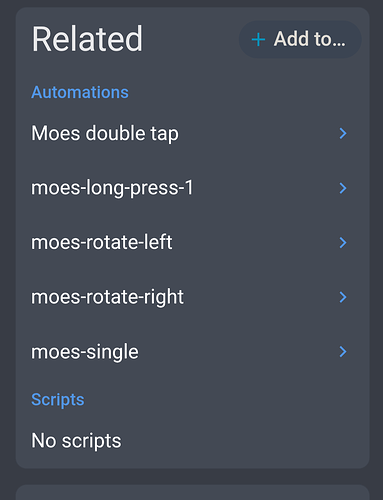The width and height of the screenshot is (383, 500).
Task: Click the Add to... label text
Action: 310,39
